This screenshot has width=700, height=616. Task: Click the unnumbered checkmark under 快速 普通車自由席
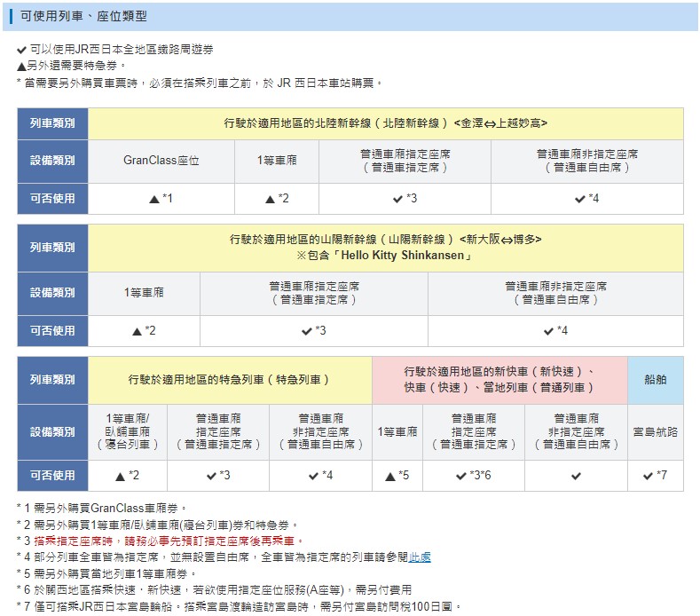(x=576, y=476)
